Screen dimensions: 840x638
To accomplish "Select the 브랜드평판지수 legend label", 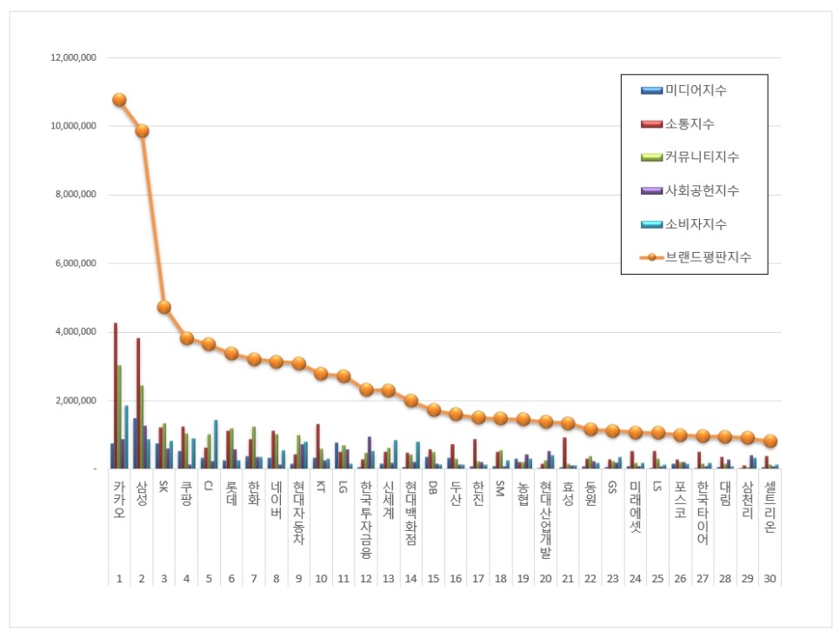I will coord(708,257).
